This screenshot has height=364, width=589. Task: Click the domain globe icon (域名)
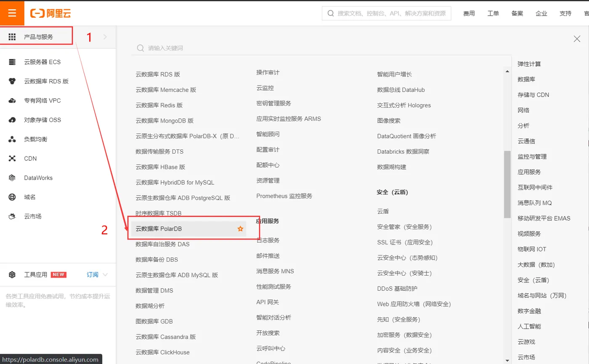(12, 197)
